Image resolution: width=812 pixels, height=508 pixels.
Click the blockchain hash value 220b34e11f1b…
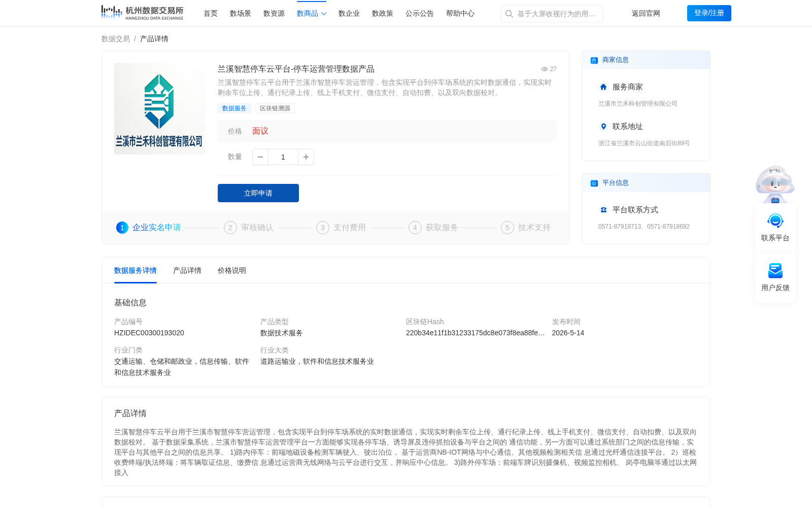[476, 333]
